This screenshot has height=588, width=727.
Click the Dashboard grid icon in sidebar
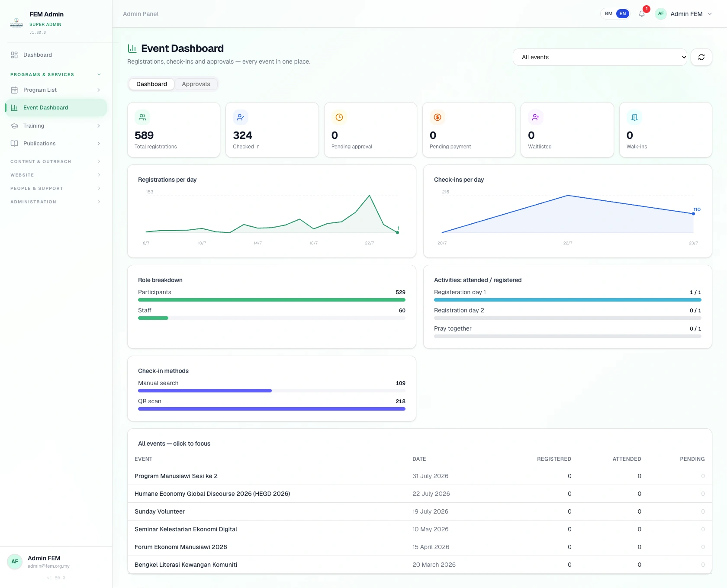14,55
